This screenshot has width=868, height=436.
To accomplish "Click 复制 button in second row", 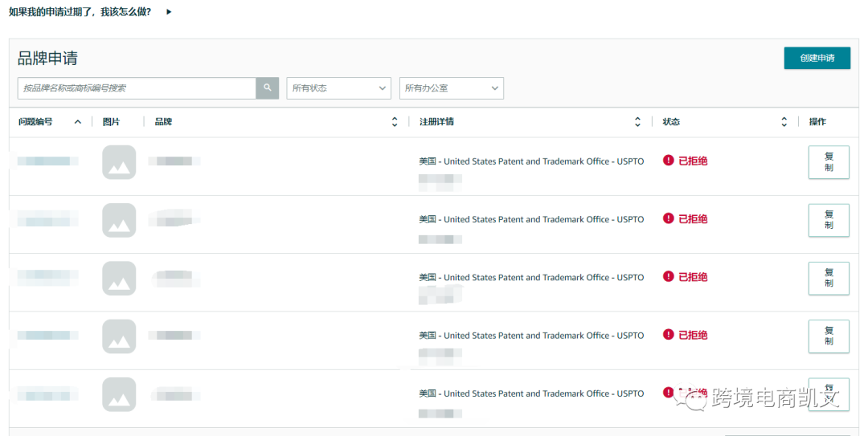I will (829, 220).
